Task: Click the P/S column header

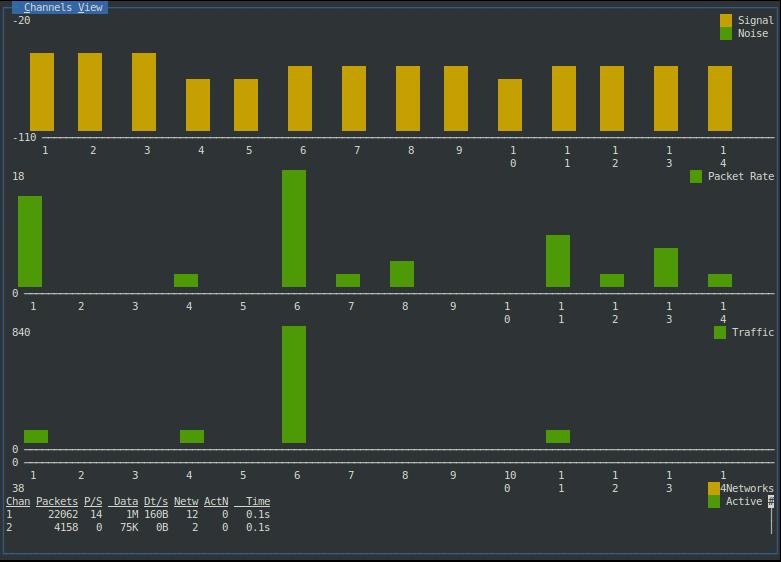Action: coord(93,501)
